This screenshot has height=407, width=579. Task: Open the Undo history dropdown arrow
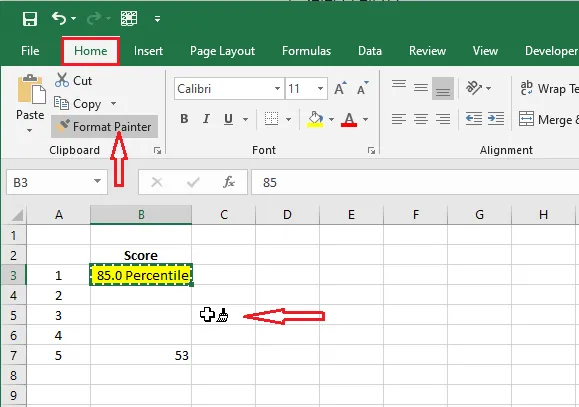click(73, 18)
